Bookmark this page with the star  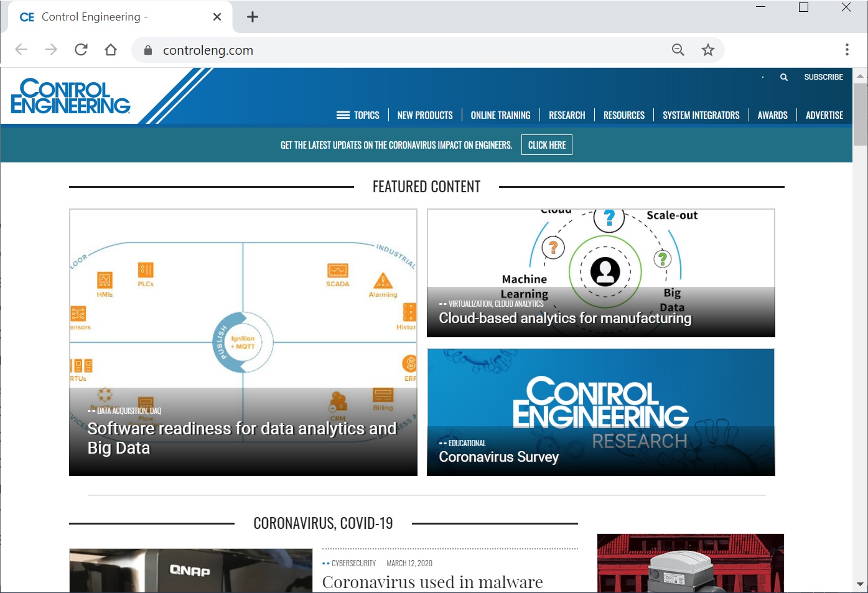coord(708,50)
